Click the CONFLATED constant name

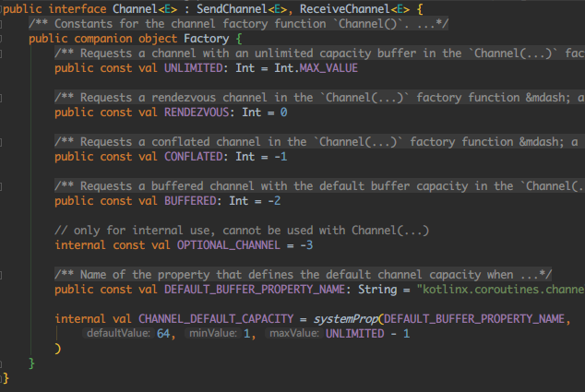coord(193,157)
